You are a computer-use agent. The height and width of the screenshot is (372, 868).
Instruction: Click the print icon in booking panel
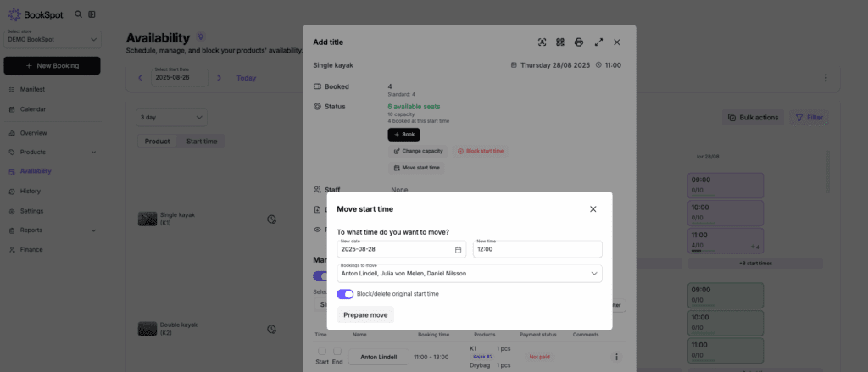[579, 42]
